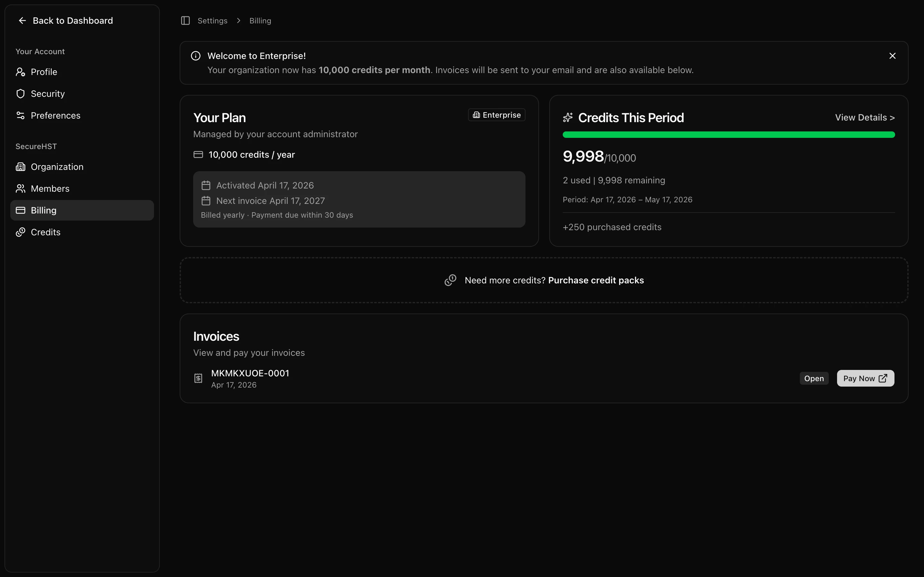Click the green credits usage progress bar

tap(729, 134)
